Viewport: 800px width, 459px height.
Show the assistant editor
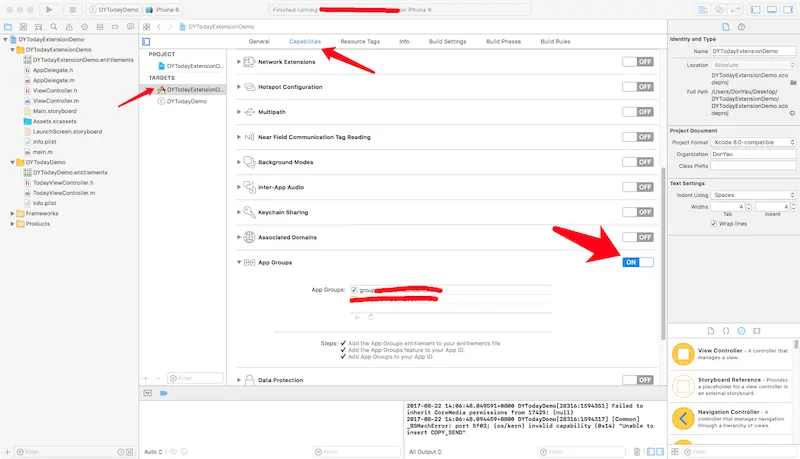pyautogui.click(x=719, y=10)
